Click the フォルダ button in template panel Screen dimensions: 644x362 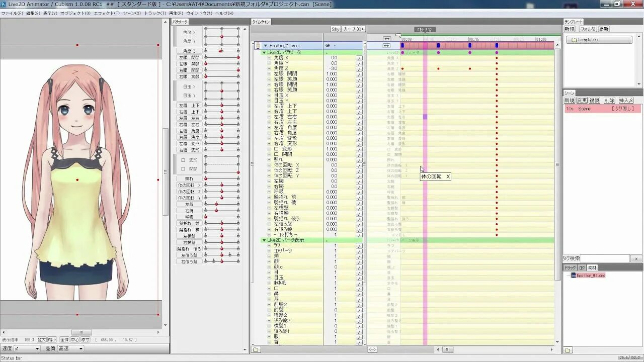point(587,29)
